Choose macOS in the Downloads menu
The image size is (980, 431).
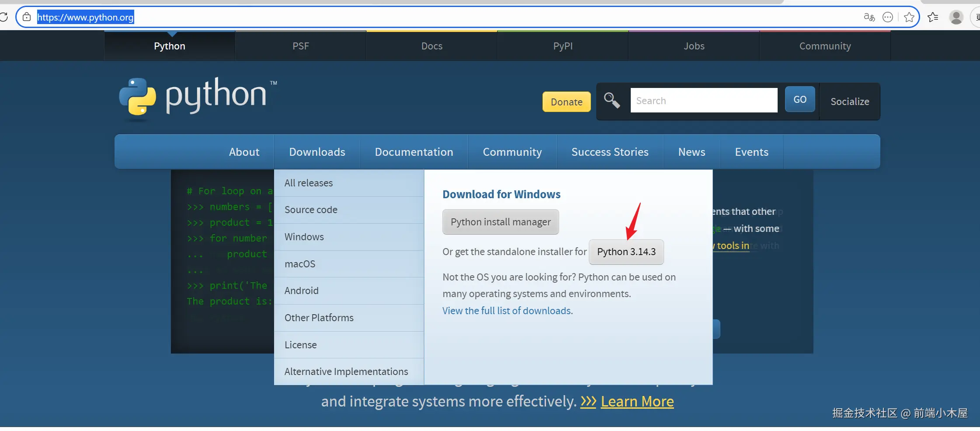pyautogui.click(x=349, y=264)
